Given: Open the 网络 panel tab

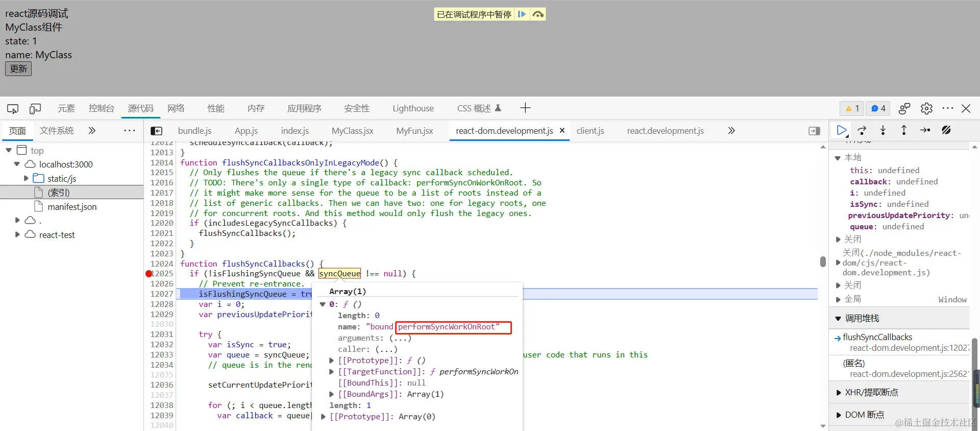Looking at the screenshot, I should tap(176, 108).
